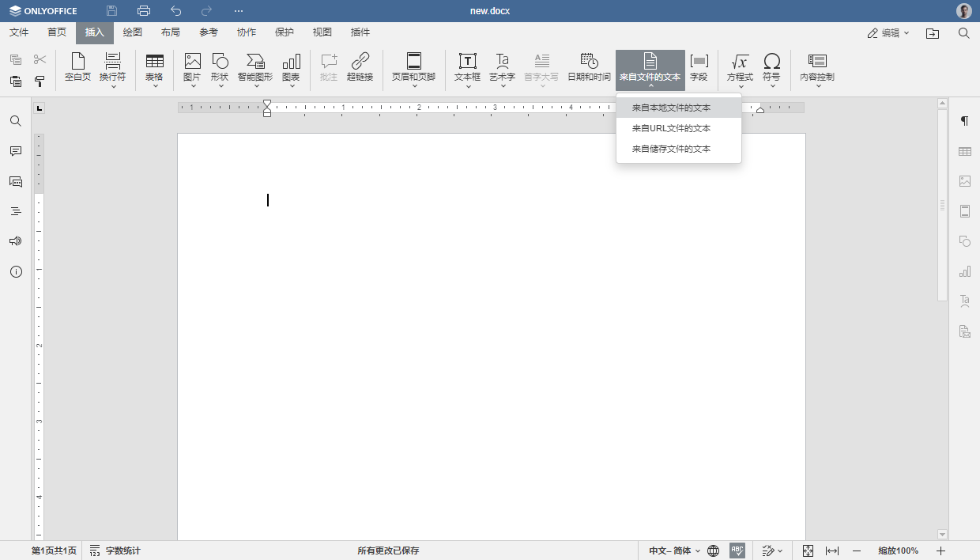The width and height of the screenshot is (980, 560).
Task: Click the document language globe icon
Action: 714,551
